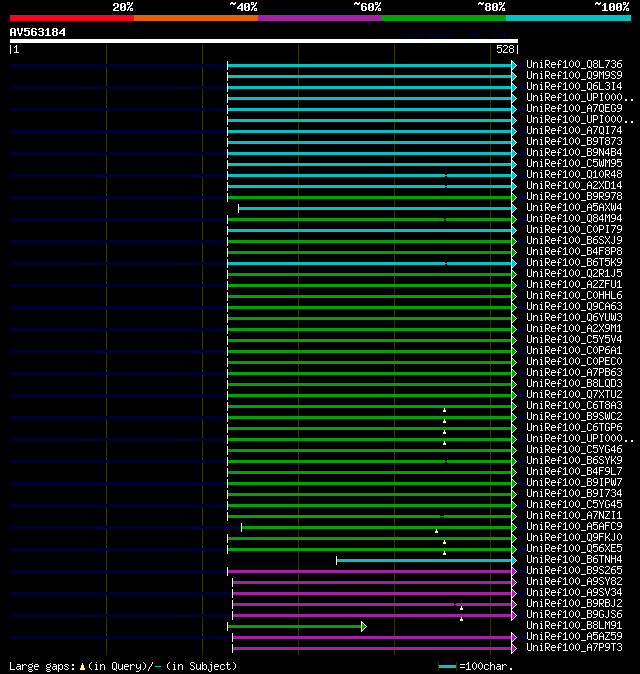Screen dimensions: 640x674
Task: Select the UniRef100_C5YG45 label
Action: click(x=574, y=505)
